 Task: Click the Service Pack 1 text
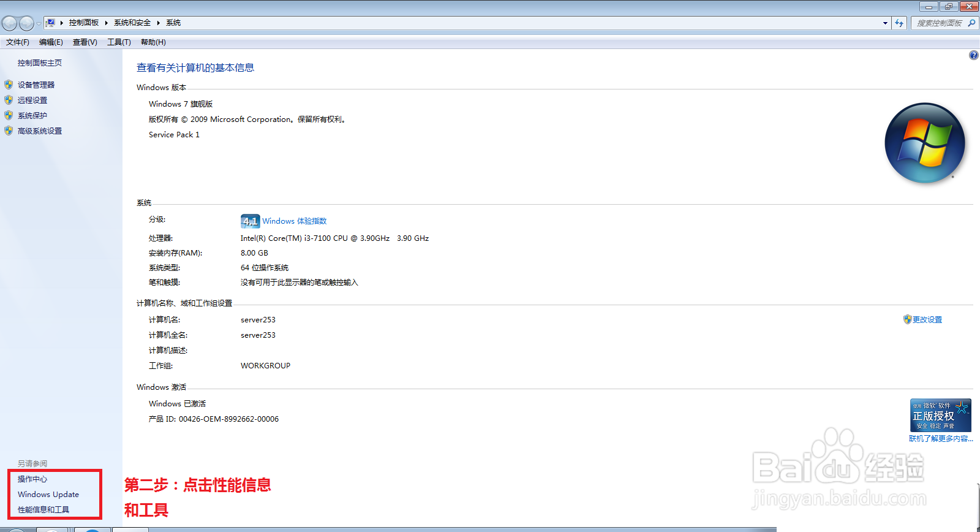[x=174, y=135]
